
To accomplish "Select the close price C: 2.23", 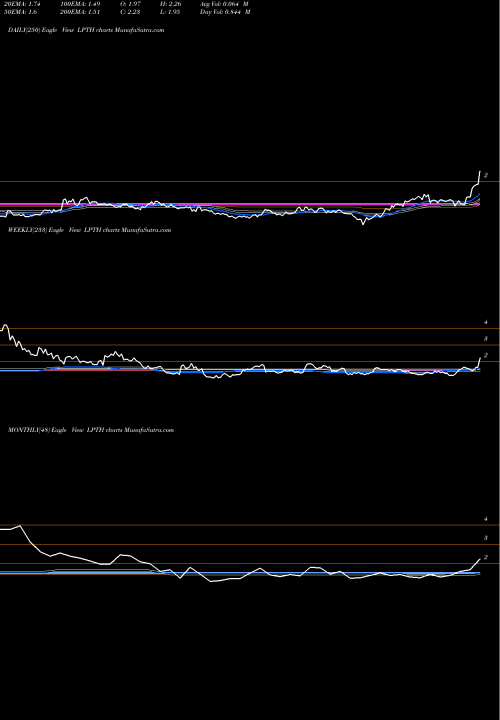I will 130,12.
